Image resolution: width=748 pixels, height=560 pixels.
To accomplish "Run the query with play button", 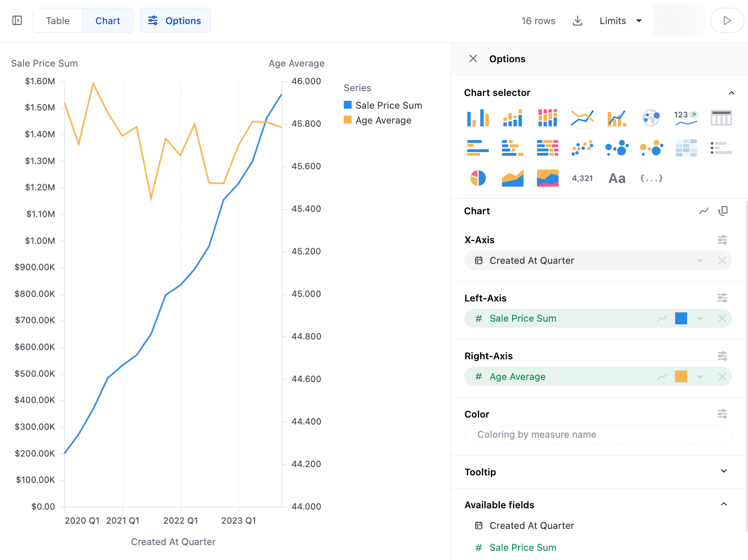I will pyautogui.click(x=727, y=21).
